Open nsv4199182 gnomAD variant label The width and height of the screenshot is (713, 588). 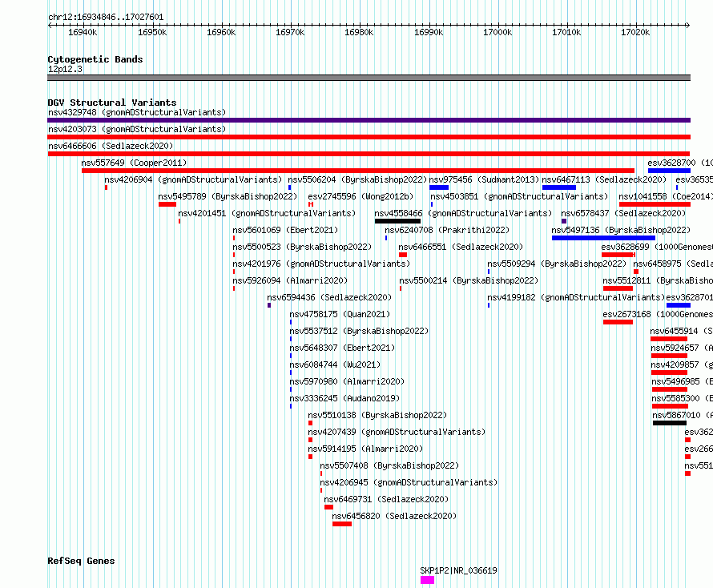pyautogui.click(x=576, y=297)
